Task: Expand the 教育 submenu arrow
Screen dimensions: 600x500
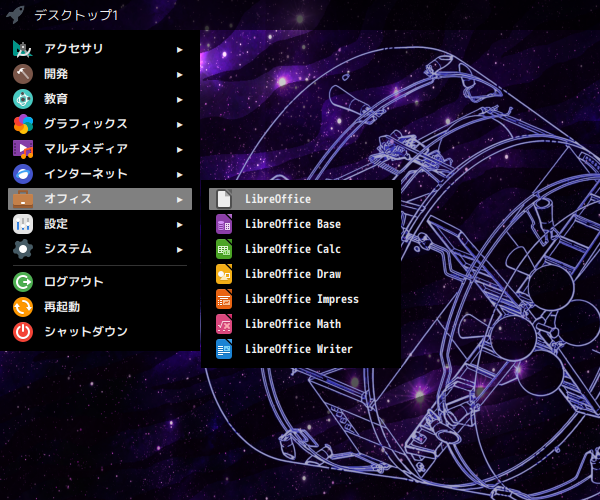Action: coord(179,100)
